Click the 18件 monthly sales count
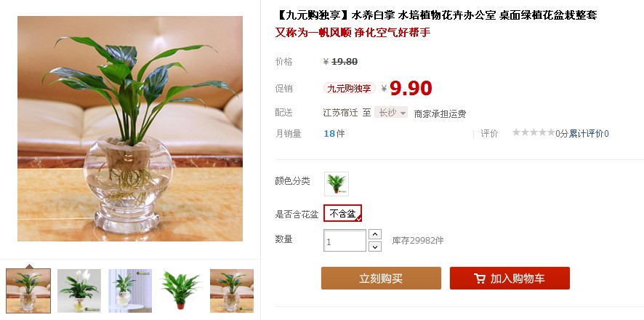The width and height of the screenshot is (644, 320). (334, 134)
